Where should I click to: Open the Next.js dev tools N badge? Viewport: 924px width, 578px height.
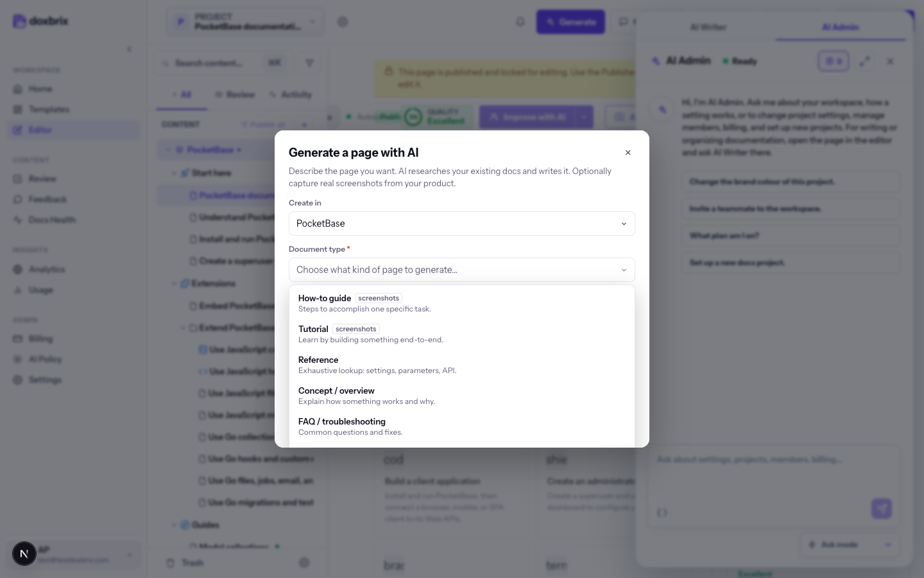(24, 554)
